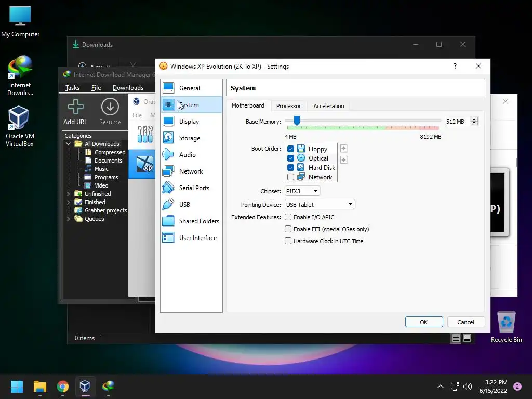
Task: Open the Display settings category
Action: point(191,122)
